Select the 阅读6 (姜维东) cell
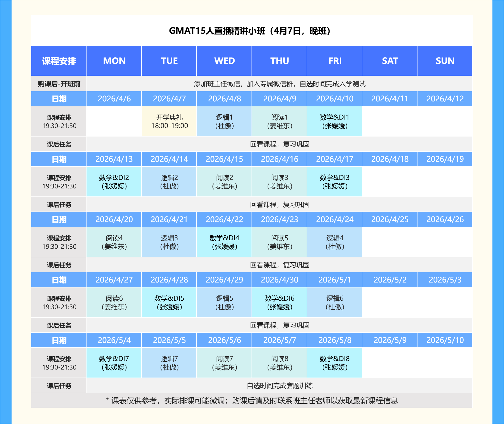 pyautogui.click(x=114, y=302)
